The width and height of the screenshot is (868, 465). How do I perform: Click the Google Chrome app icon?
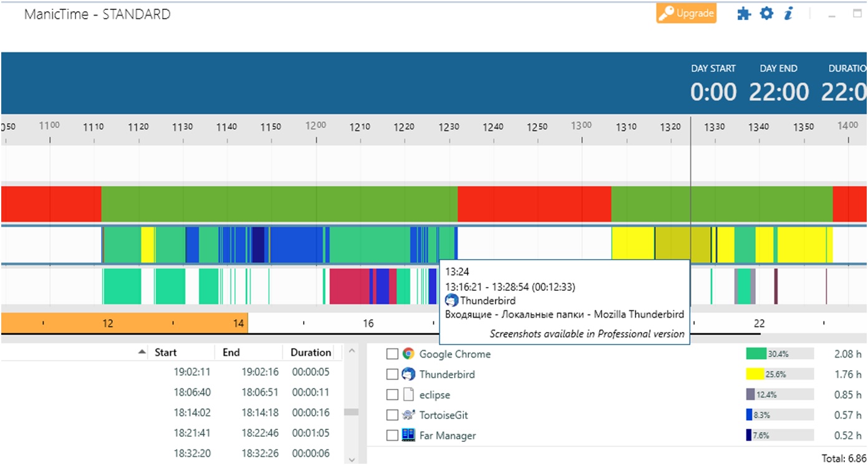coord(408,354)
